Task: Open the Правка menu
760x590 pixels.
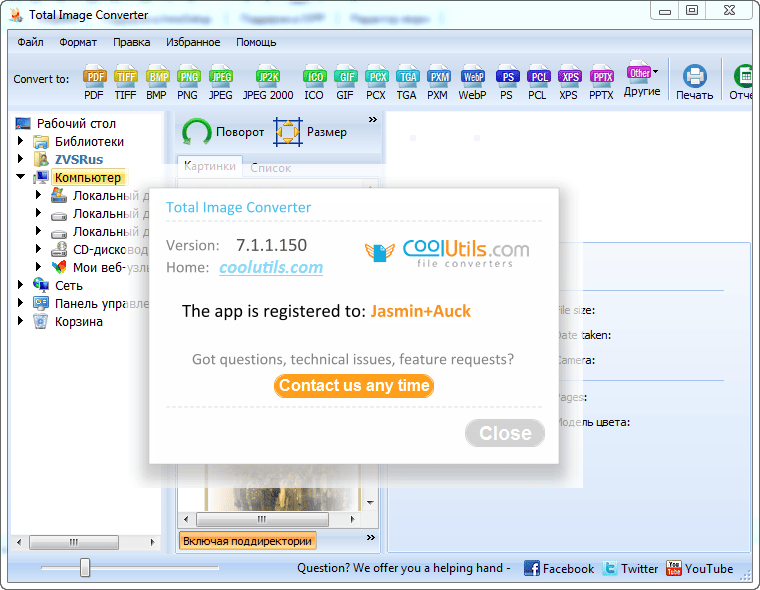Action: point(131,42)
